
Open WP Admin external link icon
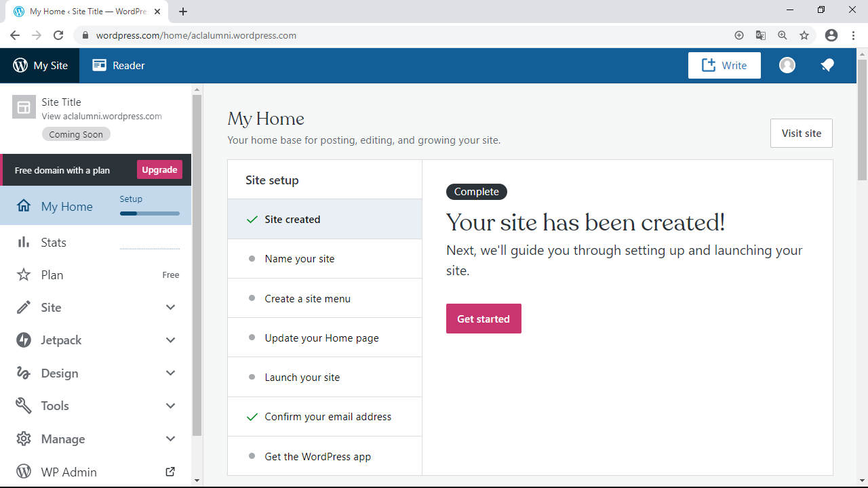tap(170, 472)
